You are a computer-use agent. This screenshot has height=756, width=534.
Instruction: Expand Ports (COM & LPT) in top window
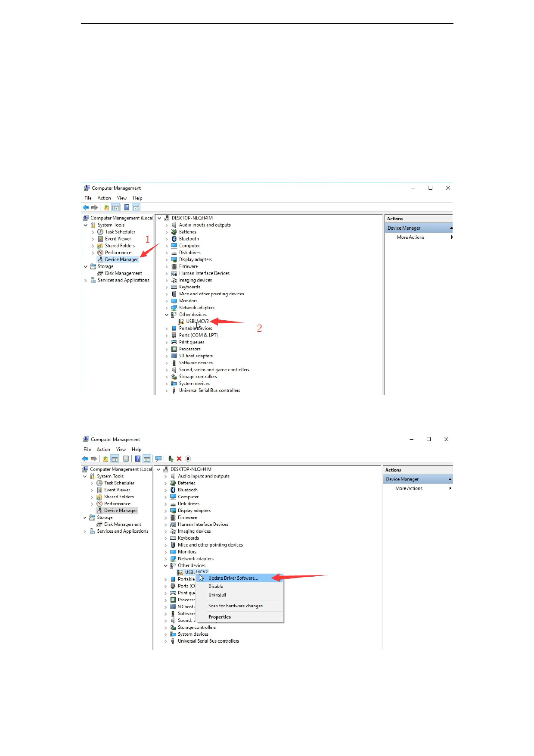[x=167, y=335]
